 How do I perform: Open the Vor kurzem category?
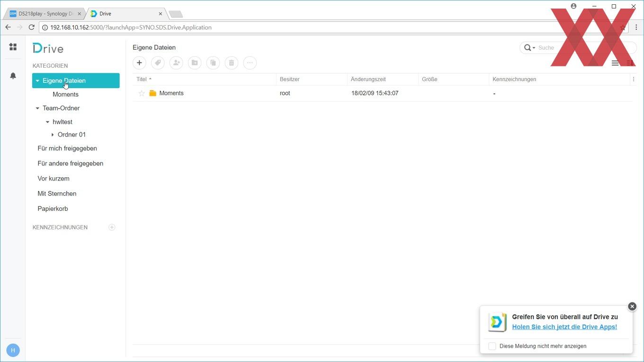pyautogui.click(x=54, y=179)
